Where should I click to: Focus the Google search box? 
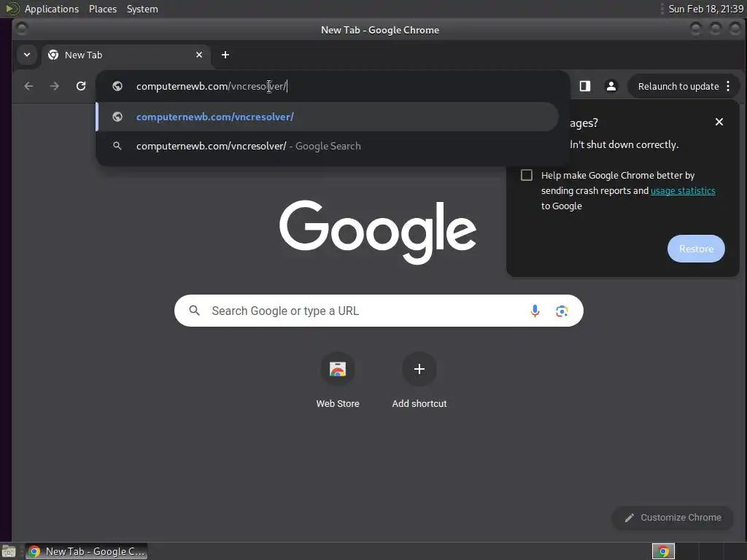(379, 311)
